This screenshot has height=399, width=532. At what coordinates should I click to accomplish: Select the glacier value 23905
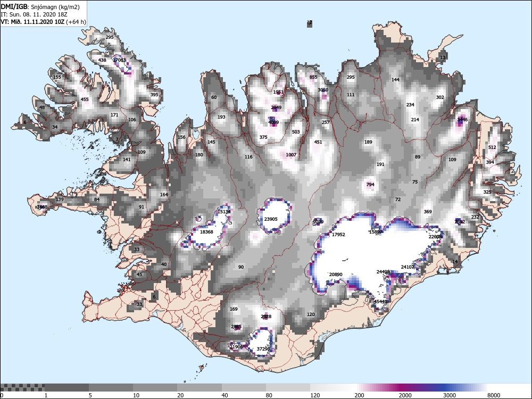[x=271, y=219]
